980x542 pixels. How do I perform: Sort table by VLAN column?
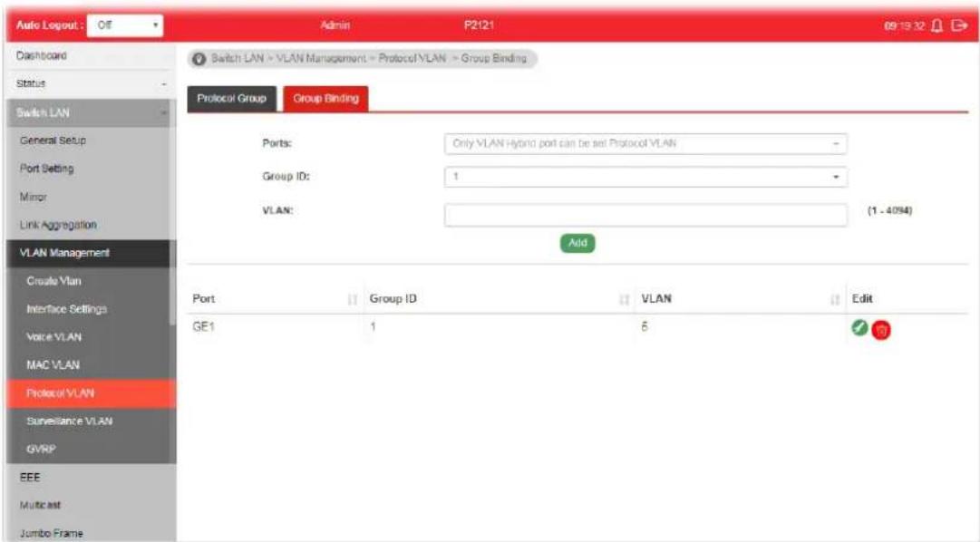tap(834, 299)
